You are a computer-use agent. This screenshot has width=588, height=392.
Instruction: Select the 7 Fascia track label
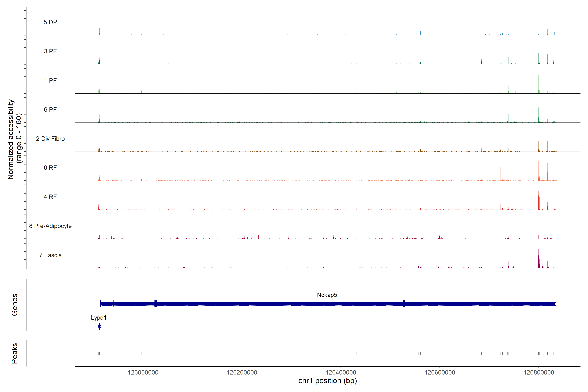tap(50, 255)
